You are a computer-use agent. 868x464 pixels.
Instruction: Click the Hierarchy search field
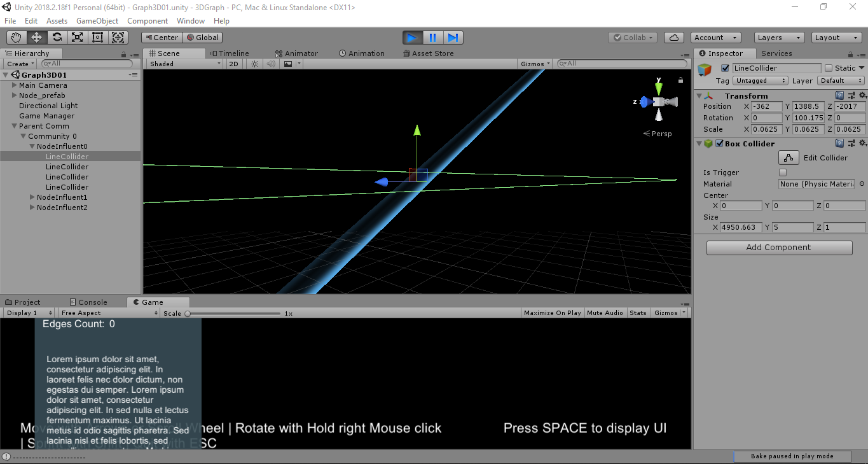click(87, 64)
